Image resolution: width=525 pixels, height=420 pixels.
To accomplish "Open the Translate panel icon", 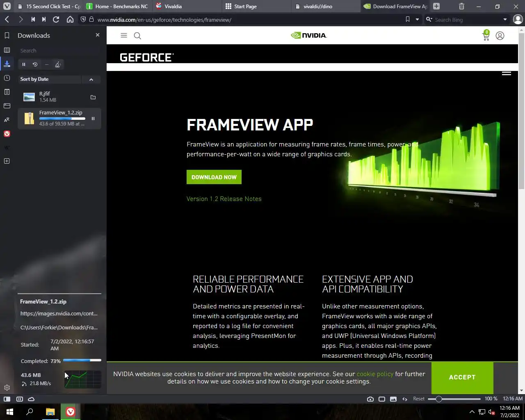I will pos(7,120).
